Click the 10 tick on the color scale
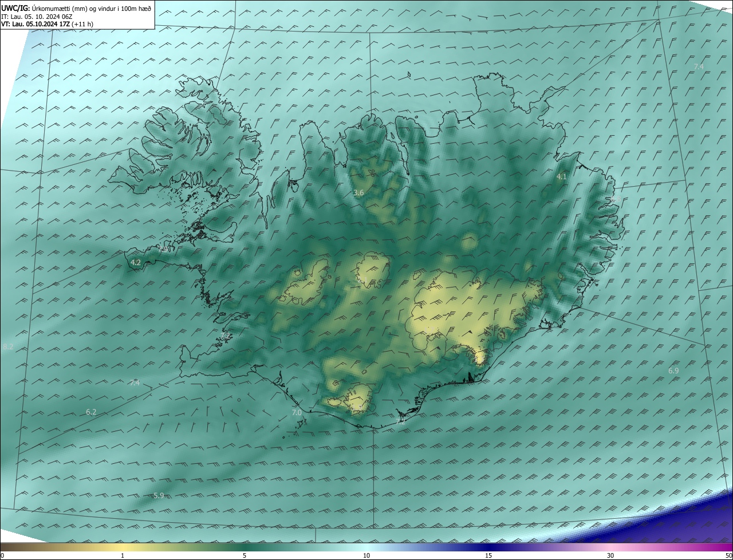Viewport: 733px width, 560px height. point(366,555)
